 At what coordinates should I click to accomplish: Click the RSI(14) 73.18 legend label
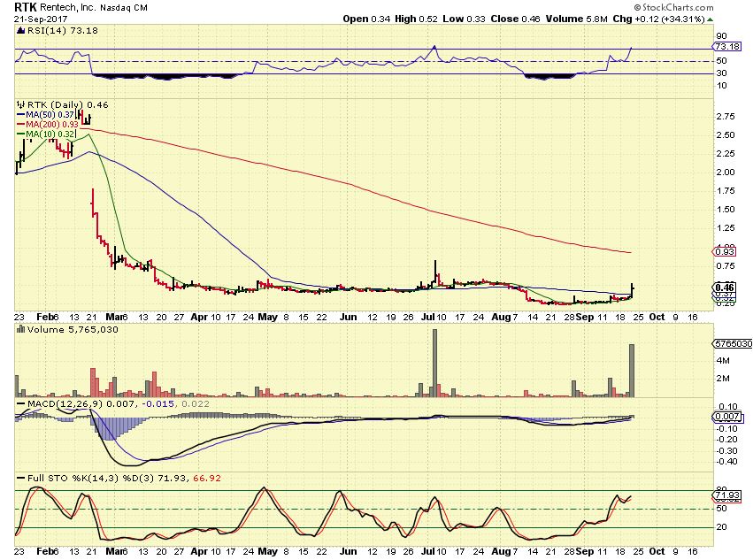pos(63,30)
